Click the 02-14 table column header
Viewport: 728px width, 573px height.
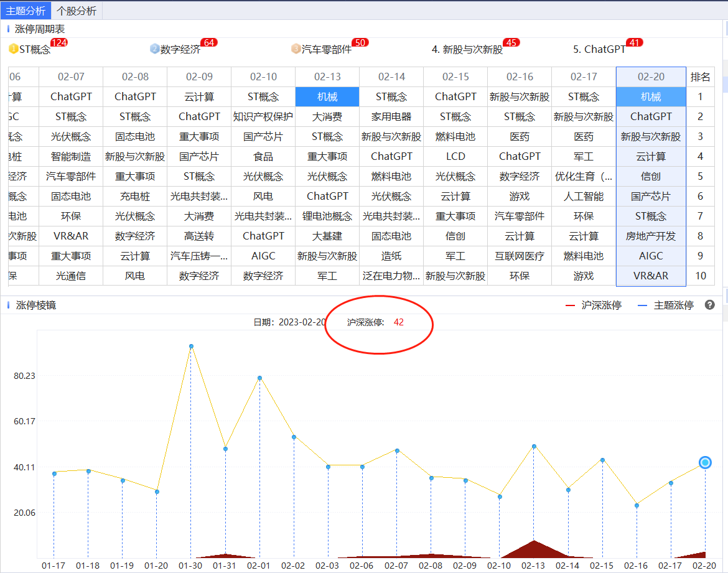[x=391, y=77]
